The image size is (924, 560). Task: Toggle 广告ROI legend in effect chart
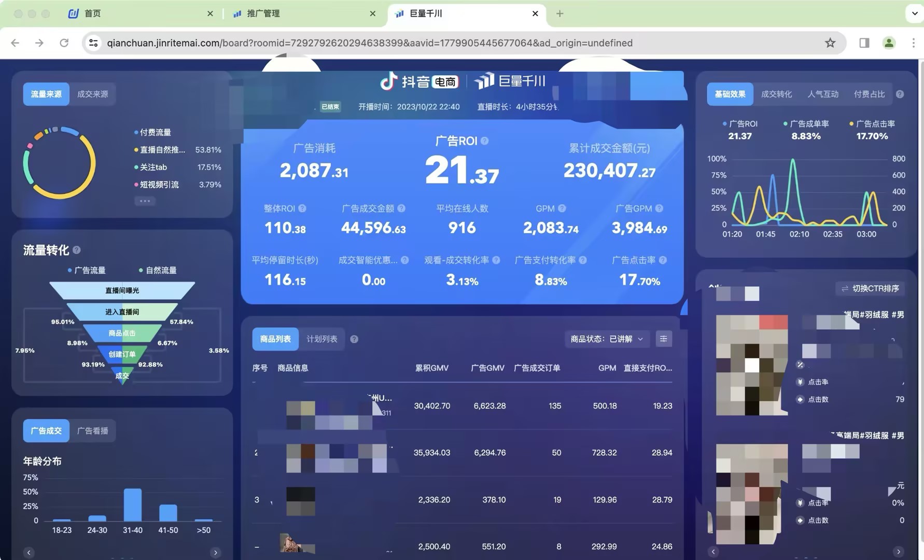740,124
